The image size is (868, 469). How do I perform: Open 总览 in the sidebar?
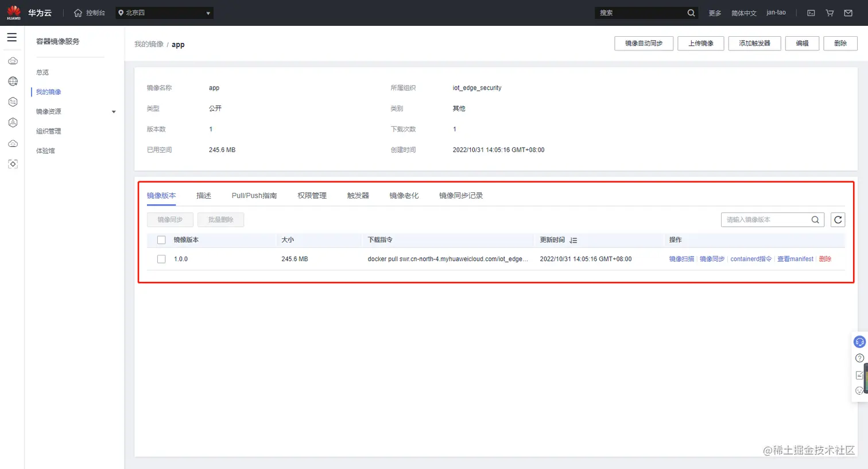42,72
